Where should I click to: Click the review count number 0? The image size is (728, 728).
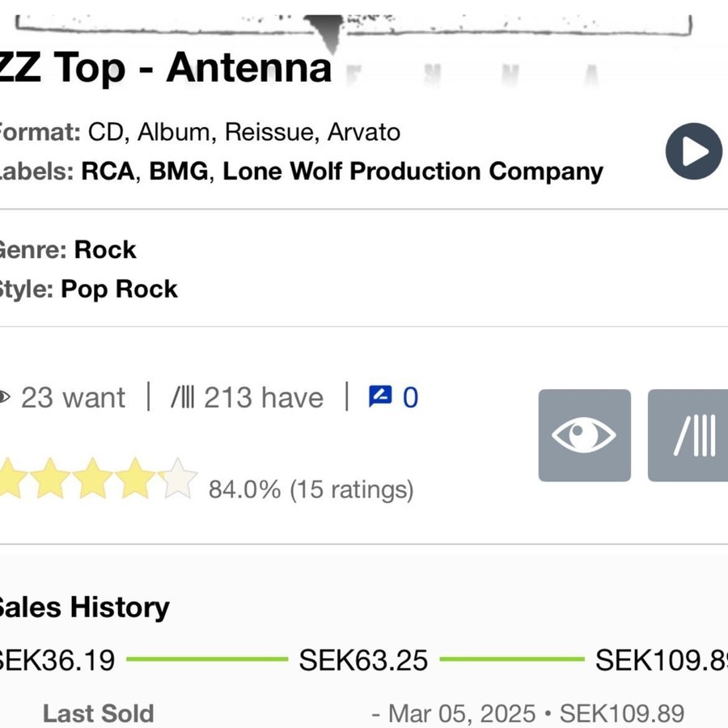[x=410, y=397]
